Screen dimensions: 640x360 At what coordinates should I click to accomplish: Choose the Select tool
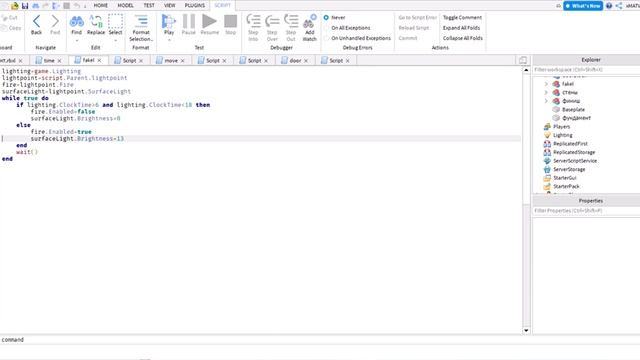[116, 24]
